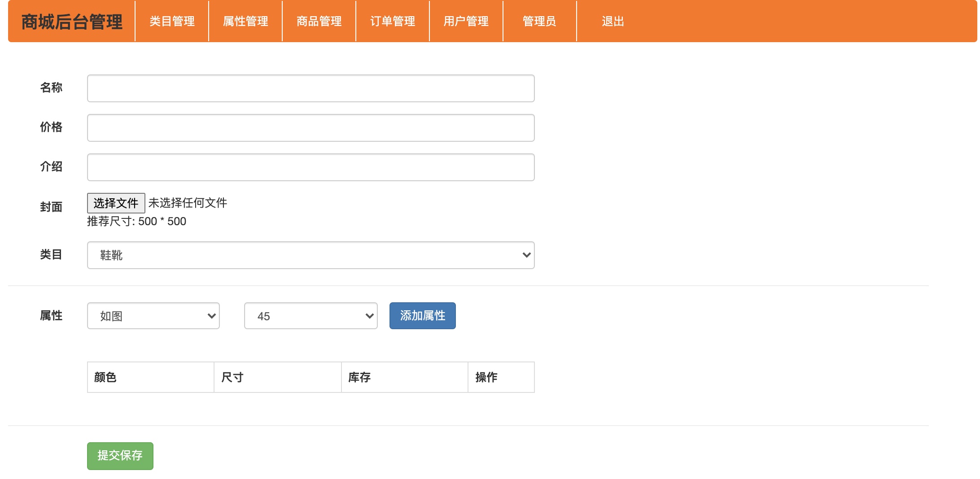This screenshot has width=980, height=479.
Task: Select the 管理员 nav item
Action: click(x=539, y=21)
